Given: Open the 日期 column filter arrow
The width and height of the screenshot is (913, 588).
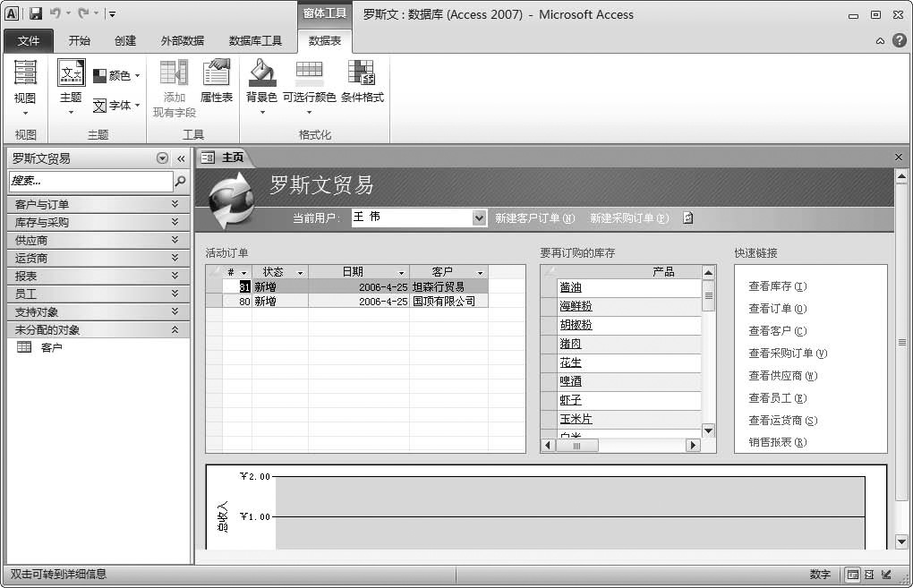Looking at the screenshot, I should tap(401, 272).
